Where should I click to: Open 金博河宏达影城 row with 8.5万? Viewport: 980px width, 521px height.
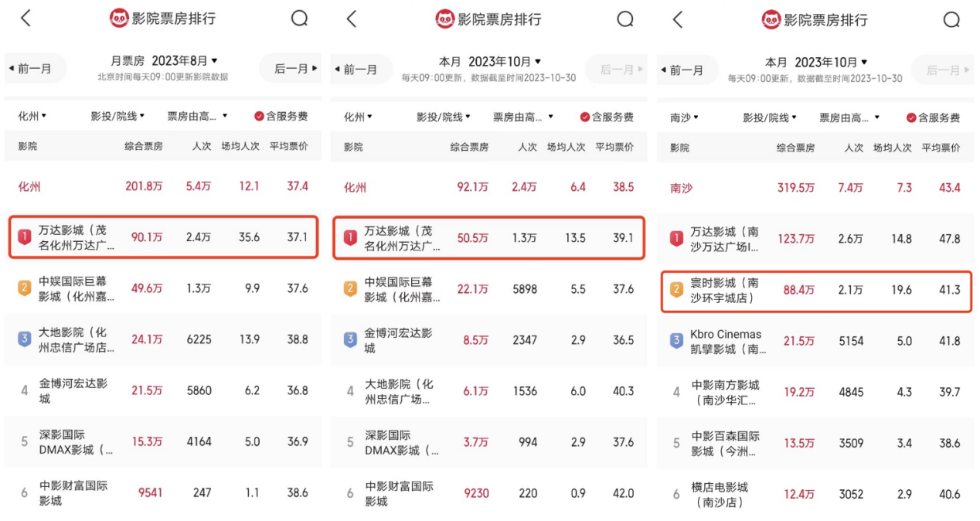click(x=489, y=340)
